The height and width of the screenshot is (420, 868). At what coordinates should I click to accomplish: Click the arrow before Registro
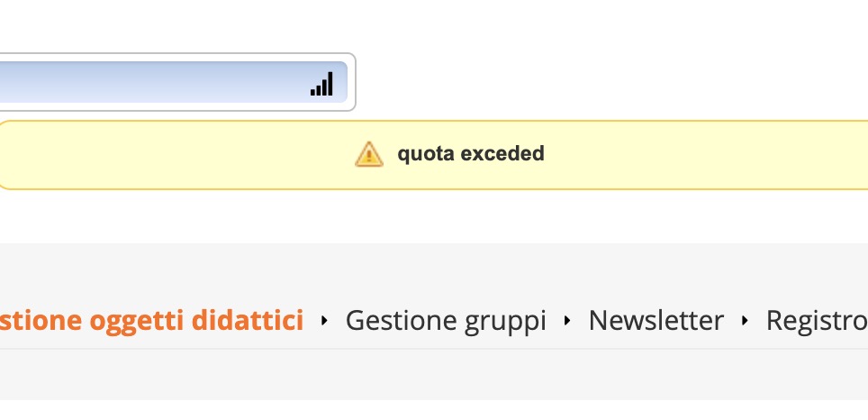tap(745, 320)
